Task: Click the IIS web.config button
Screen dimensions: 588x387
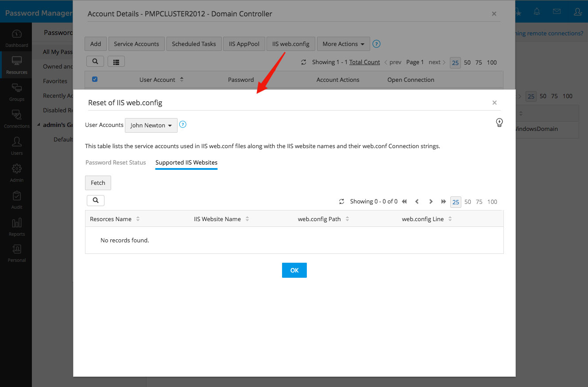Action: (x=291, y=44)
